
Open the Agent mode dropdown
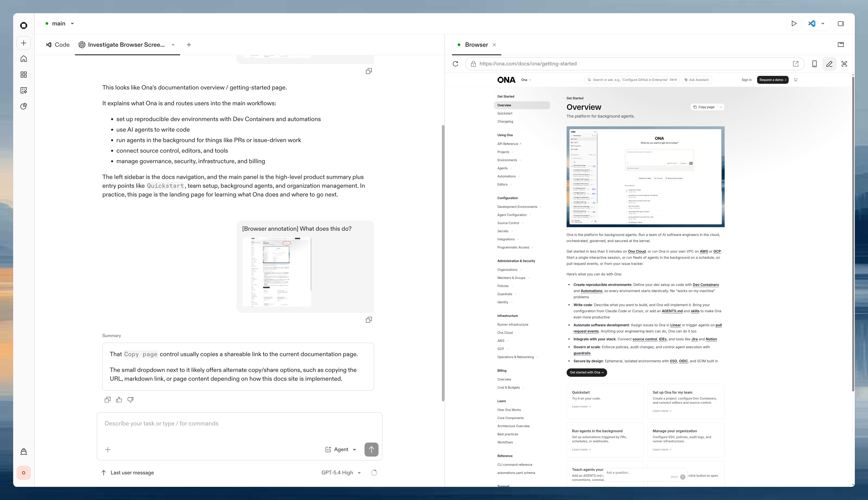coord(341,450)
